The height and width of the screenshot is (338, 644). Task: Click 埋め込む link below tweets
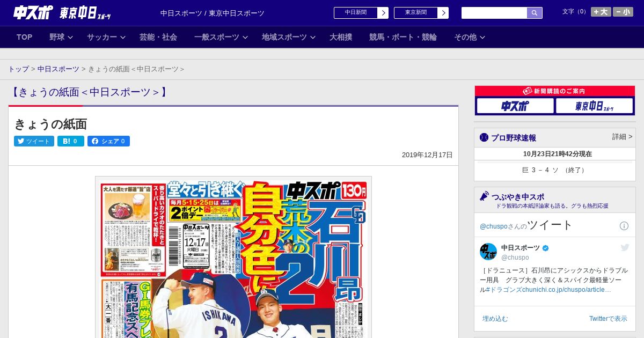[x=495, y=319]
